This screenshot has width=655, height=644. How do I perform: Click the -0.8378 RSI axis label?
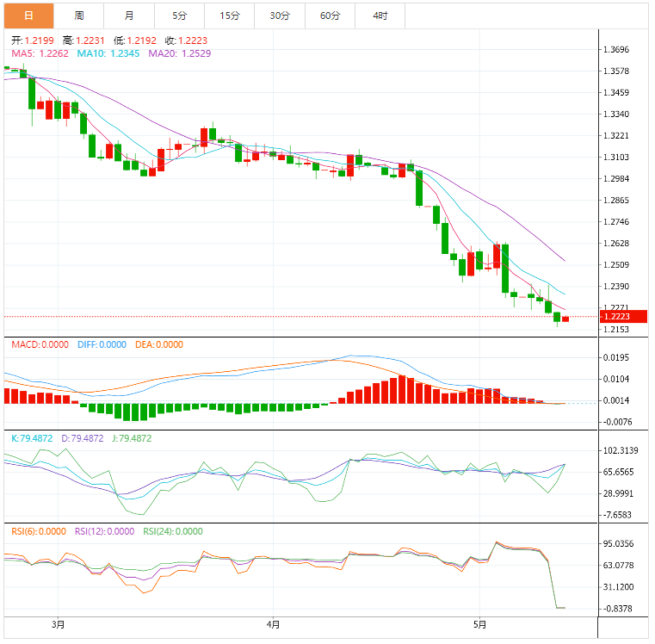click(617, 609)
